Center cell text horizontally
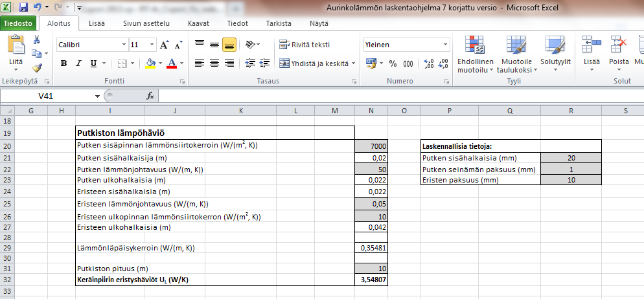This screenshot has height=299, width=644. 214,63
